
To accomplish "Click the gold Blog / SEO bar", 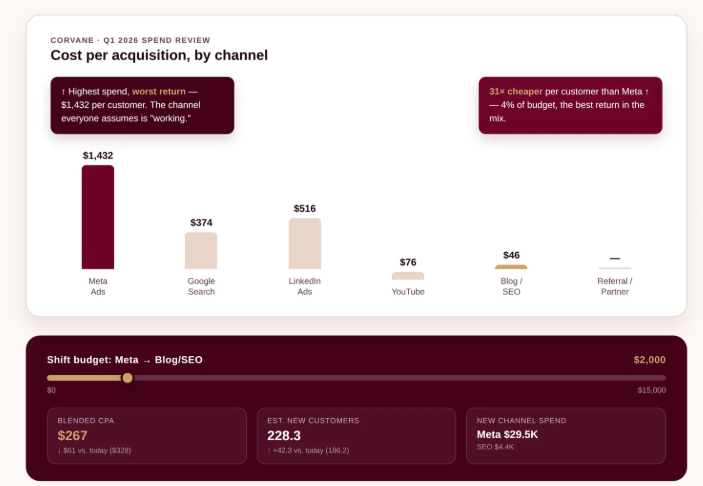I will click(511, 267).
